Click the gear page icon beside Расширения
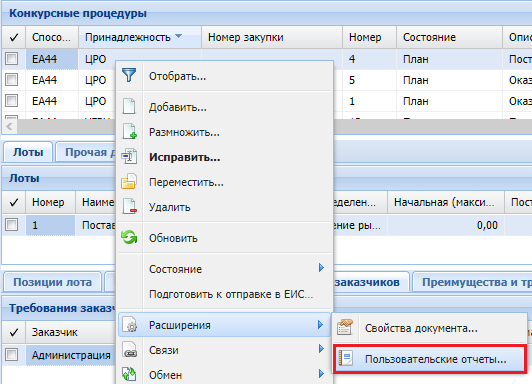Screen dimensions: 532x384 [129, 325]
